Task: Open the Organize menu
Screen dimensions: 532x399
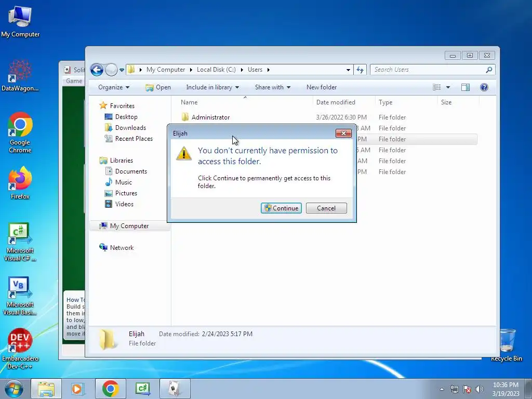Action: (x=114, y=87)
